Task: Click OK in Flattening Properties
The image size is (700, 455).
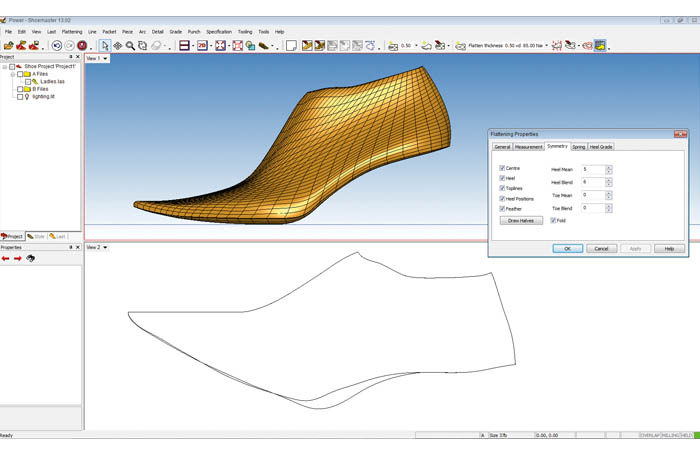Action: click(x=567, y=248)
